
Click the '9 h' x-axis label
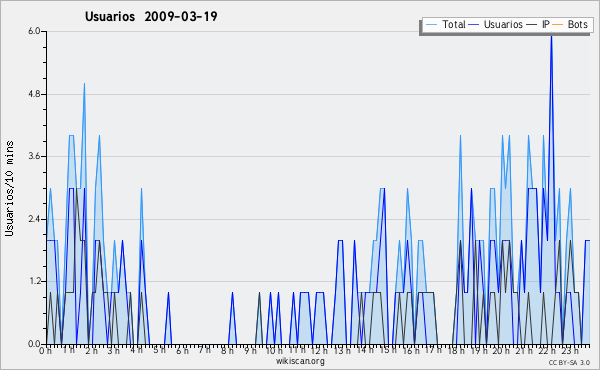250,350
